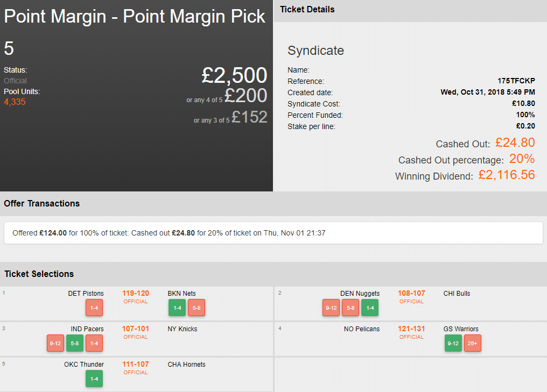Click IND Pacers 9-12 margin chip
Viewport: 547px width, 392px height.
[55, 343]
